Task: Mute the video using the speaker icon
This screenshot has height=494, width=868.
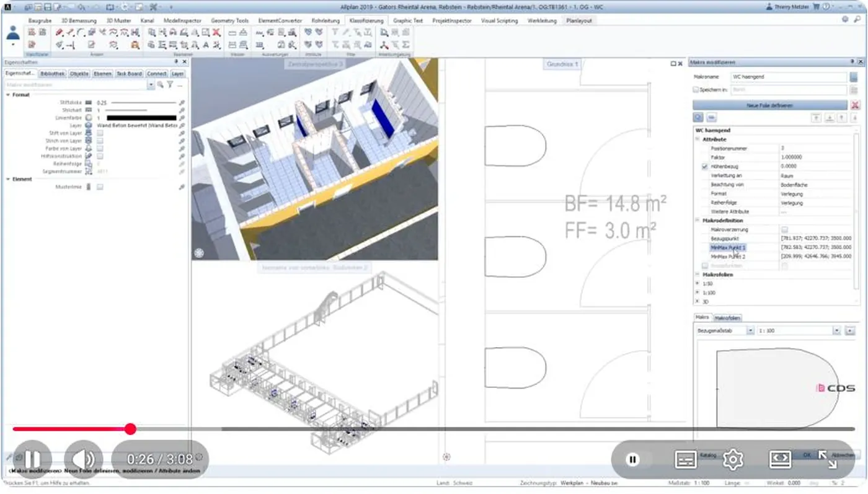Action: (x=84, y=459)
